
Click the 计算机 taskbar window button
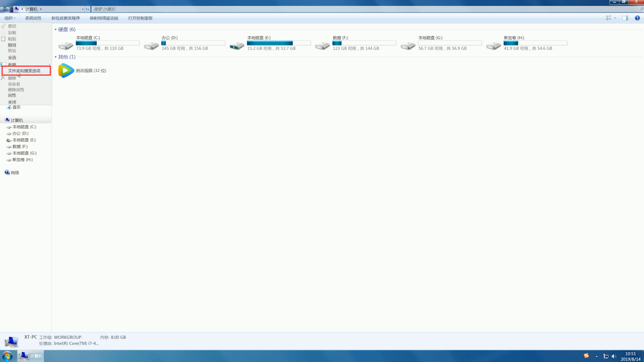(x=31, y=356)
